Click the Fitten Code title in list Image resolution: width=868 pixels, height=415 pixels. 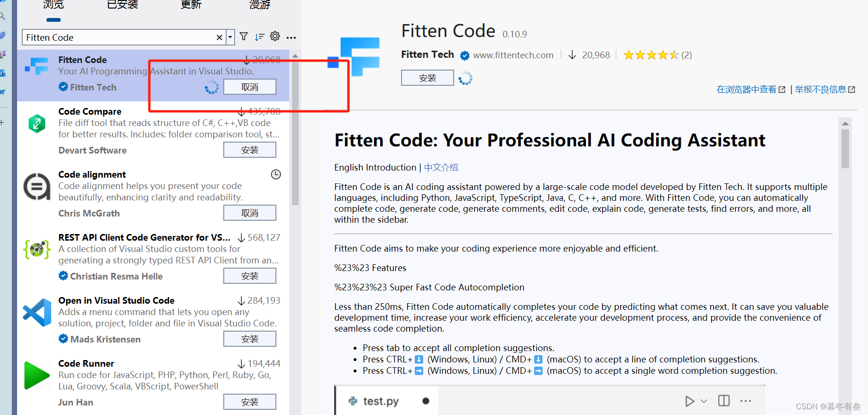tap(82, 60)
